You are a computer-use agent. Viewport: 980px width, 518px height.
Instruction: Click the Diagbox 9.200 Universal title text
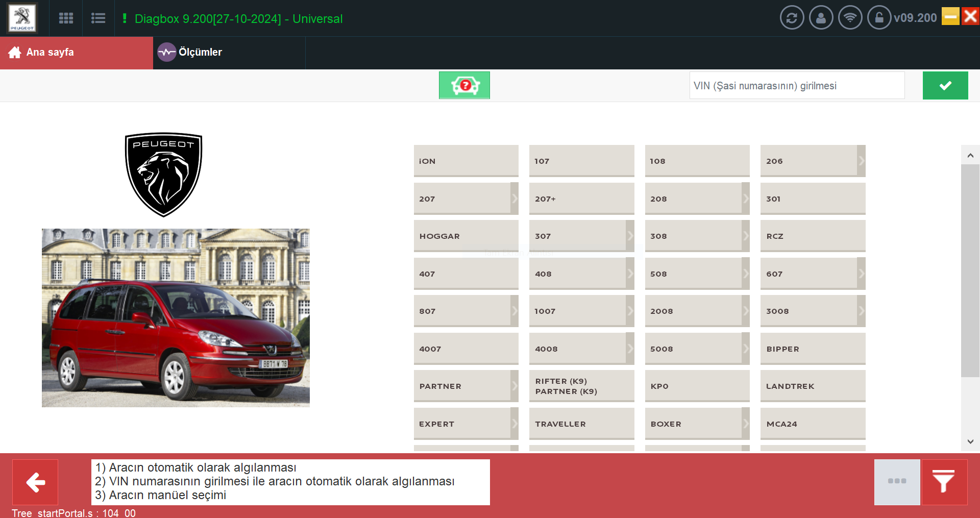point(238,19)
